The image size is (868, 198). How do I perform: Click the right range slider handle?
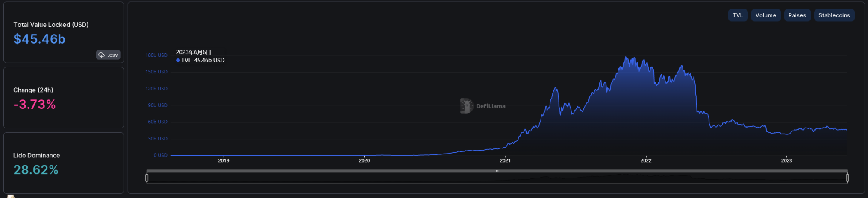[x=847, y=178]
